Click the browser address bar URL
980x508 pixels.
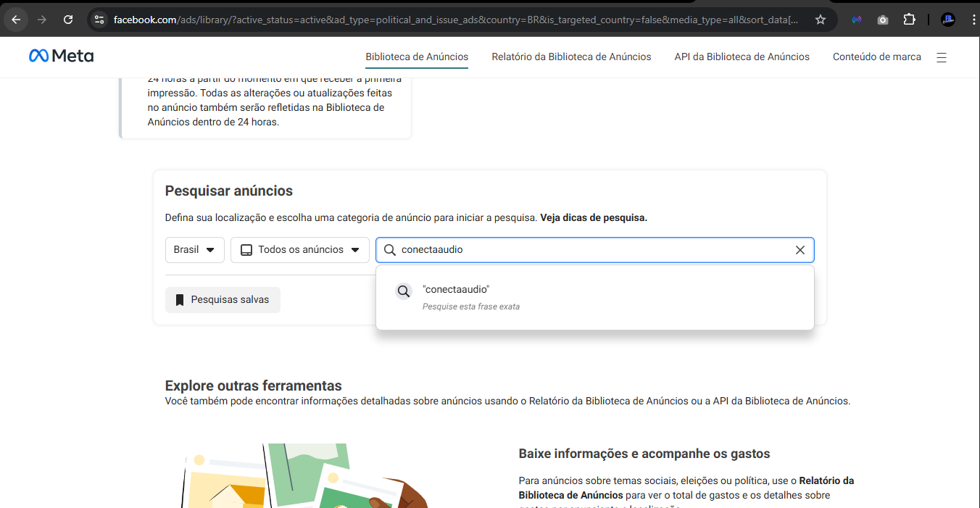[x=457, y=20]
